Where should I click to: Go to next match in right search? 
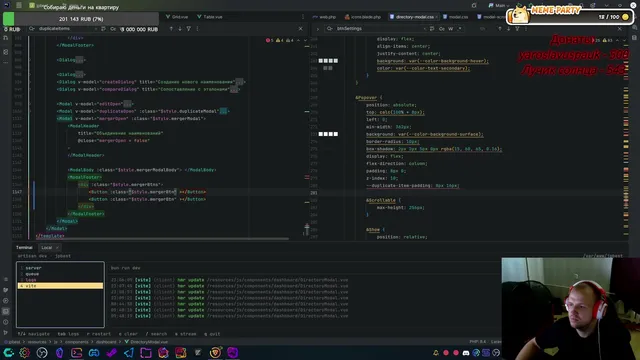point(509,29)
